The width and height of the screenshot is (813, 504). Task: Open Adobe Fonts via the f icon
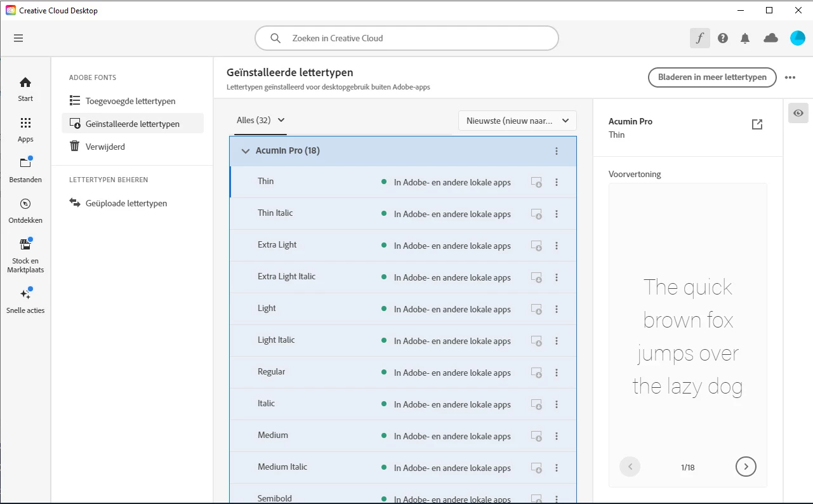699,38
